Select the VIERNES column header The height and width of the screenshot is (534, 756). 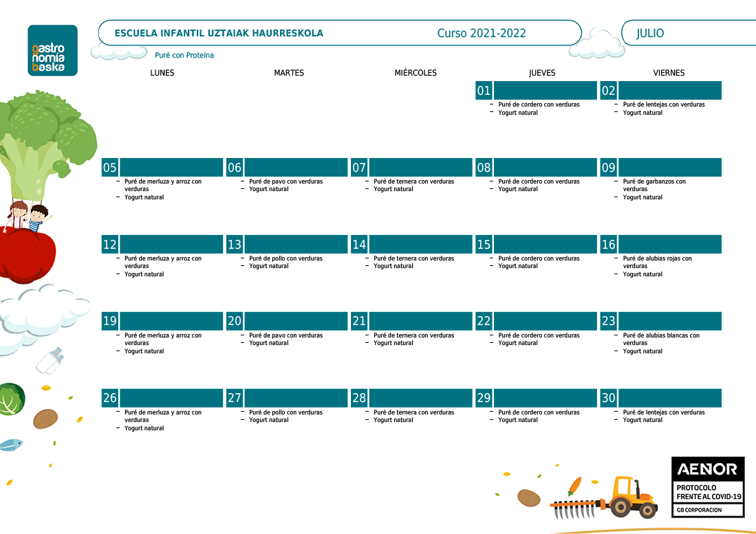669,73
